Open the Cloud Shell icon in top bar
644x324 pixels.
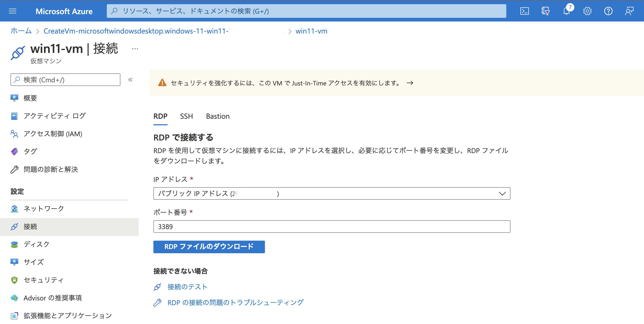point(525,11)
